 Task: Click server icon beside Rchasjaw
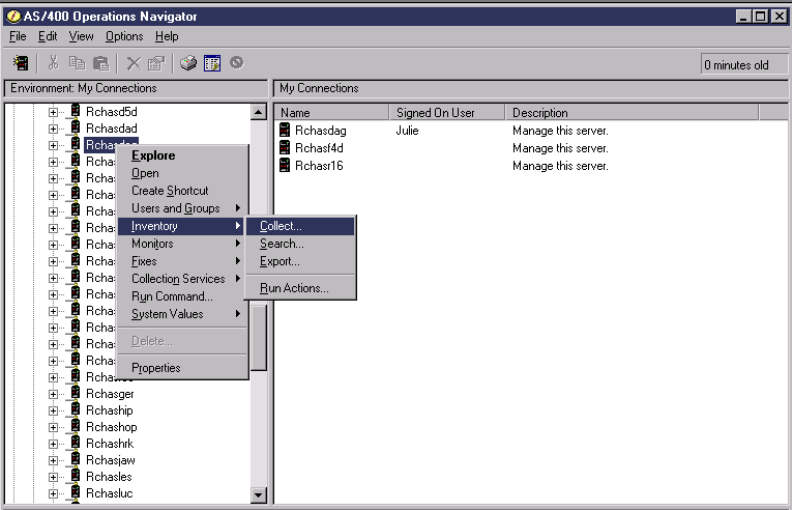coord(75,460)
